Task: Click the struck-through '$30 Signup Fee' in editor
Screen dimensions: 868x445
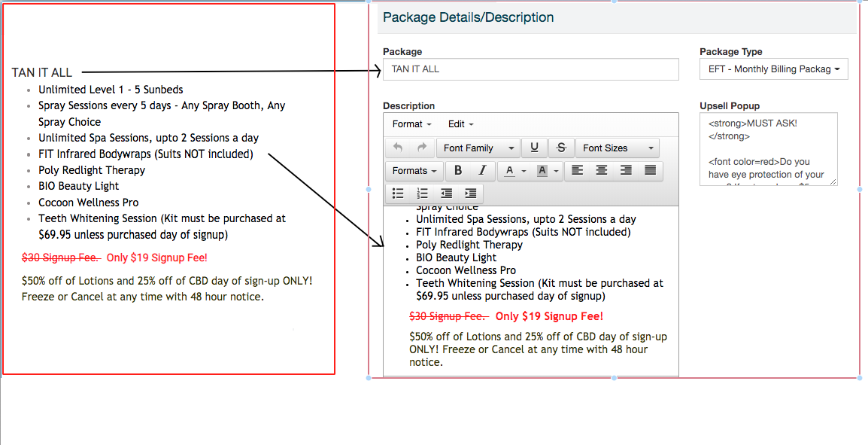Action: point(449,316)
